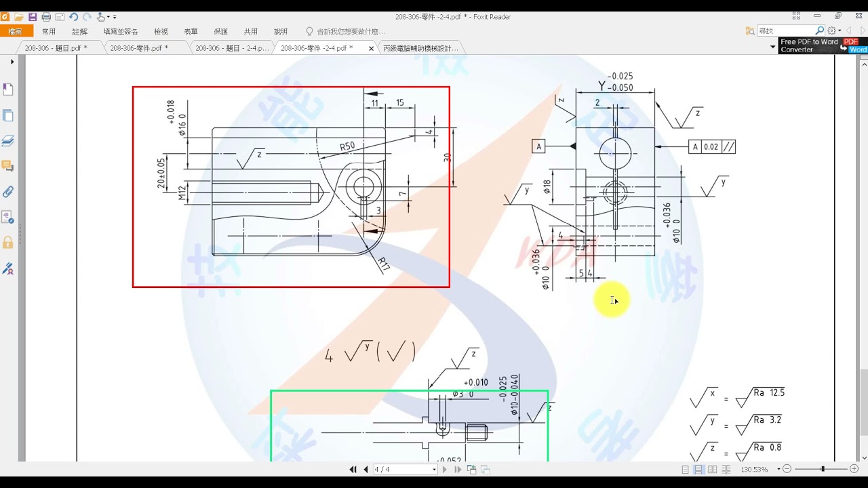Open the digital signatures panel in sidebar
868x488 pixels.
tap(8, 217)
